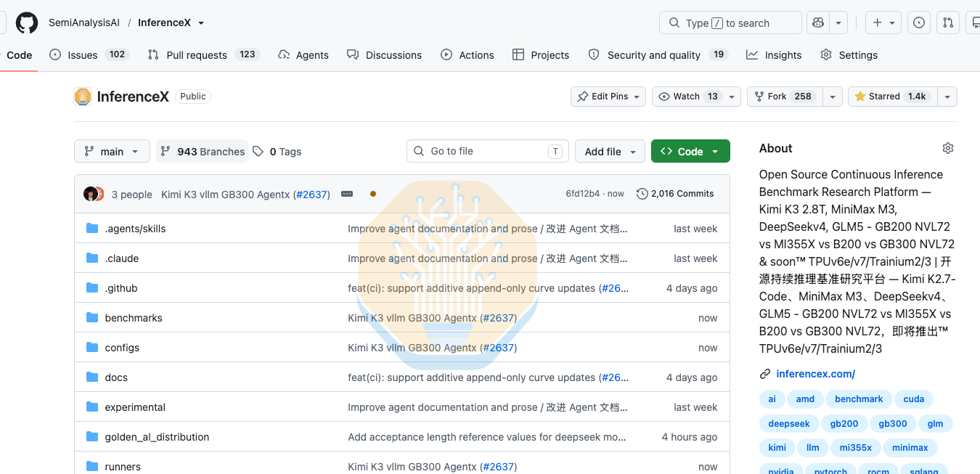The image size is (980, 474).
Task: Open About settings gear icon
Action: tap(947, 148)
